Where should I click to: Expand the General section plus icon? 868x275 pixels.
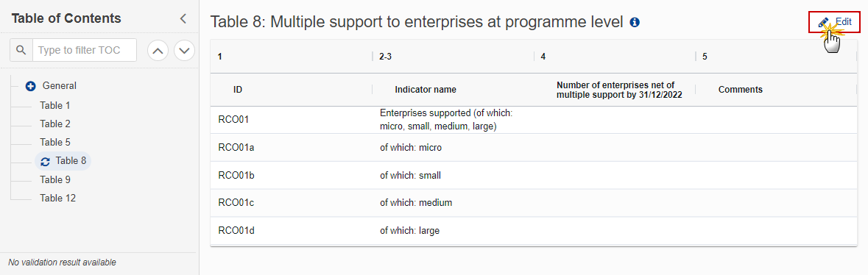31,86
